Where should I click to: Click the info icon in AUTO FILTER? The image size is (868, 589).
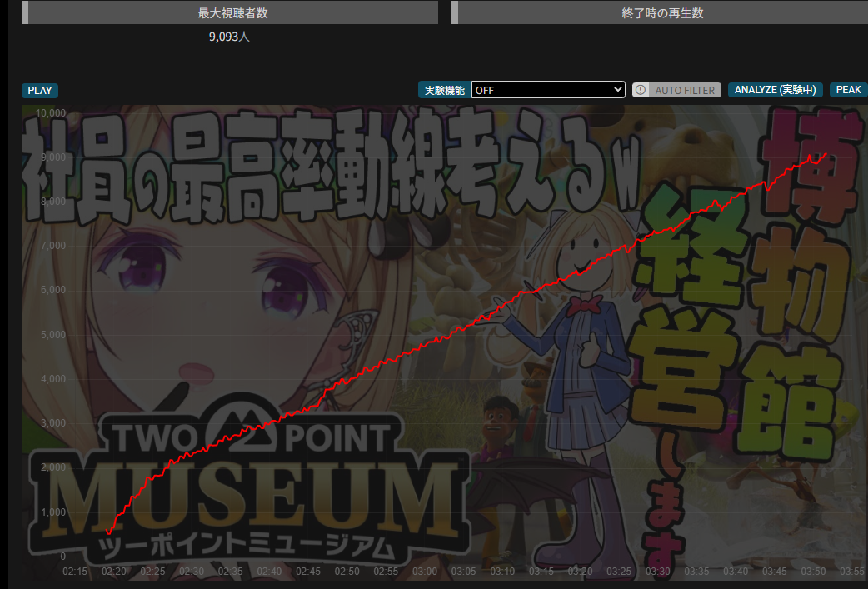[641, 90]
